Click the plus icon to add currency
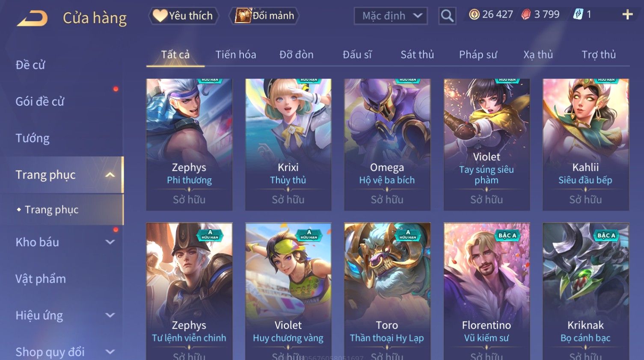Screen dimensions: 644x360 pyautogui.click(x=627, y=15)
